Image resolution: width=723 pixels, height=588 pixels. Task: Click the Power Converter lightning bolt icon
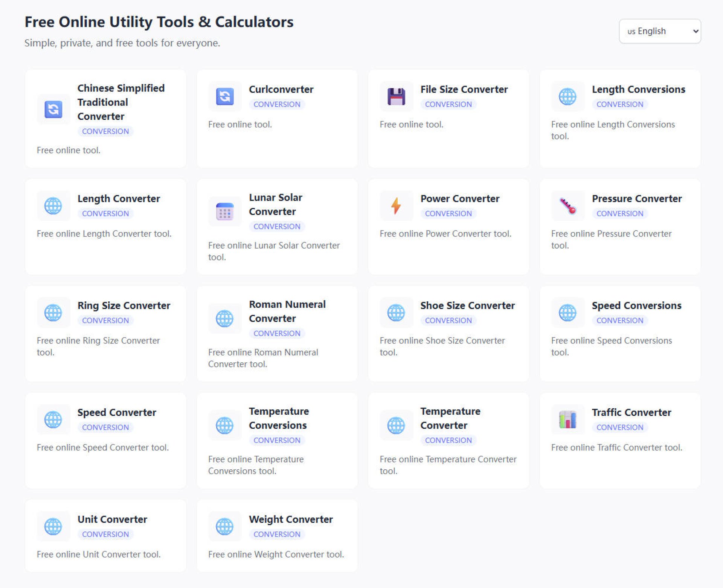[x=396, y=206]
